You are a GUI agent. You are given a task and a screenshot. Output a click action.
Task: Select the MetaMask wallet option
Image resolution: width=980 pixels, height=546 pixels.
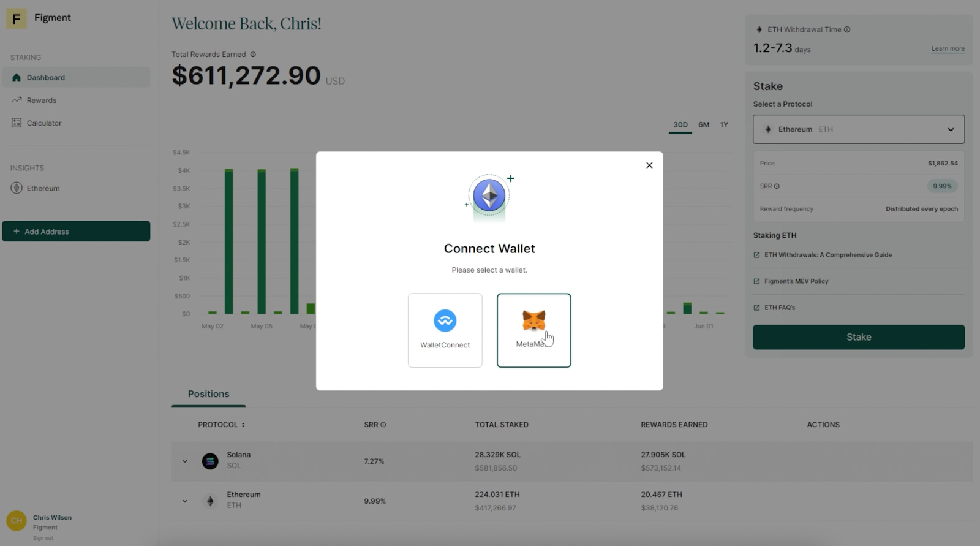pyautogui.click(x=533, y=330)
